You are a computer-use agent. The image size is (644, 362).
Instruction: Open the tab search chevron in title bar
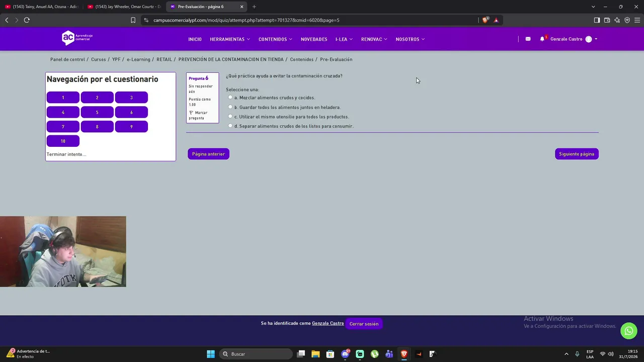[593, 7]
